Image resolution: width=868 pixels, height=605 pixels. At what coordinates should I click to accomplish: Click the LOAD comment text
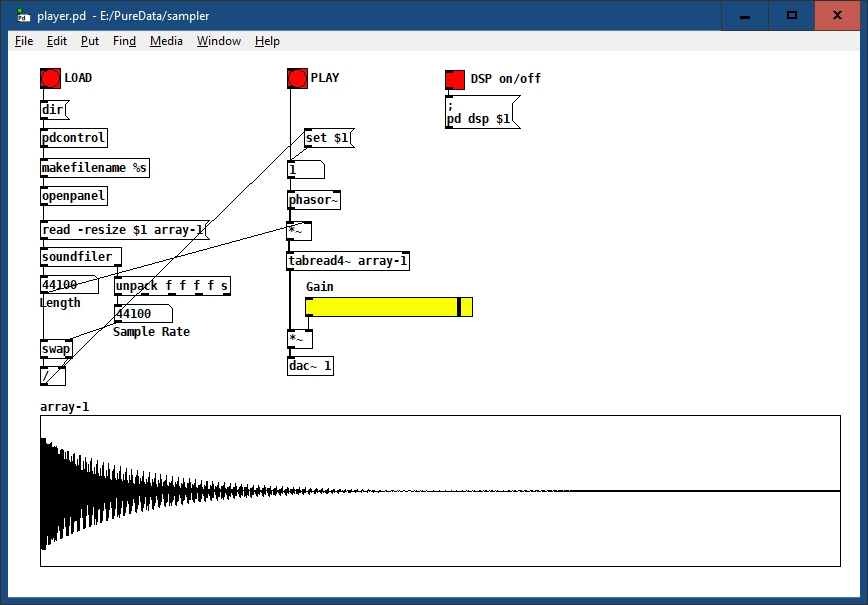pyautogui.click(x=78, y=77)
